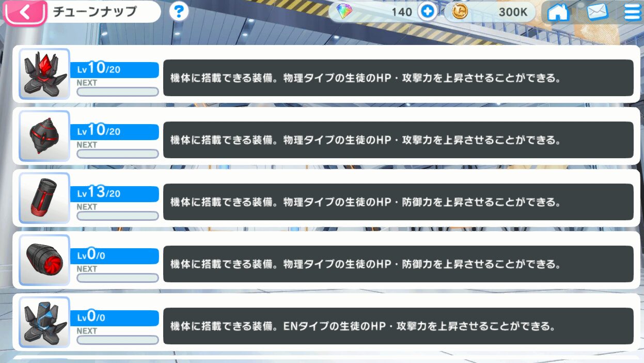Select the red crystal equipment icon
This screenshot has width=644, height=363.
click(x=44, y=74)
